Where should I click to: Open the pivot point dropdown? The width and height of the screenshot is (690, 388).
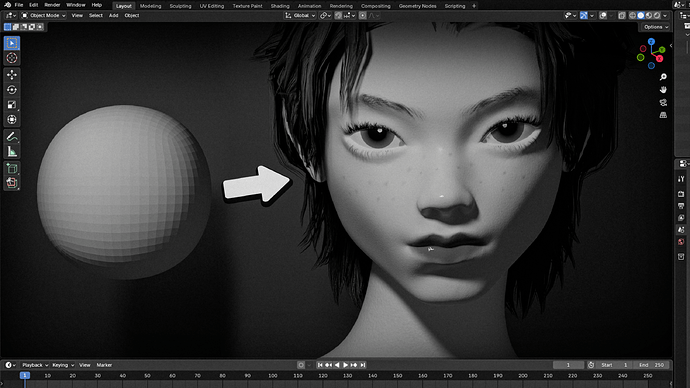tap(325, 15)
